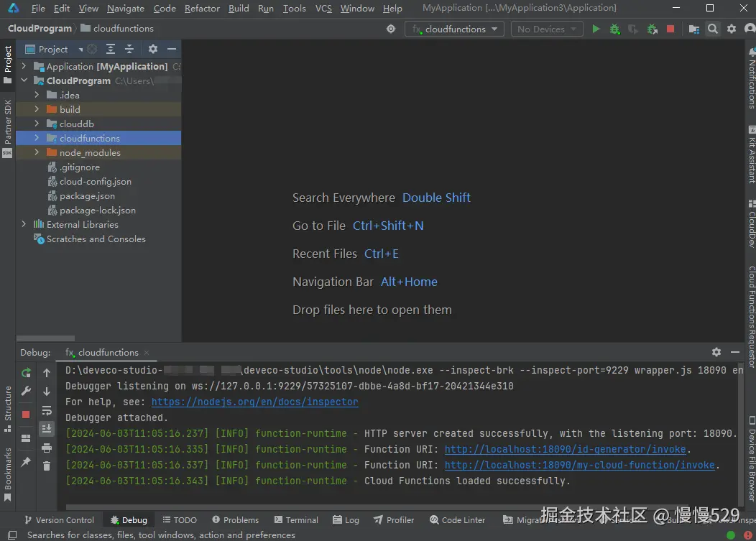Open the id-generator invoke URL
756x541 pixels.
pyautogui.click(x=565, y=449)
